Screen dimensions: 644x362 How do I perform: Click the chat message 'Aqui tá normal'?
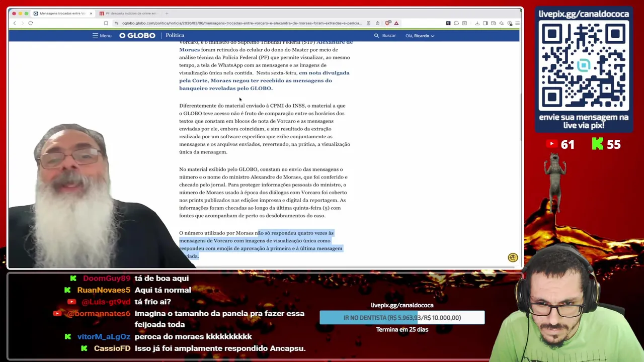[163, 290]
